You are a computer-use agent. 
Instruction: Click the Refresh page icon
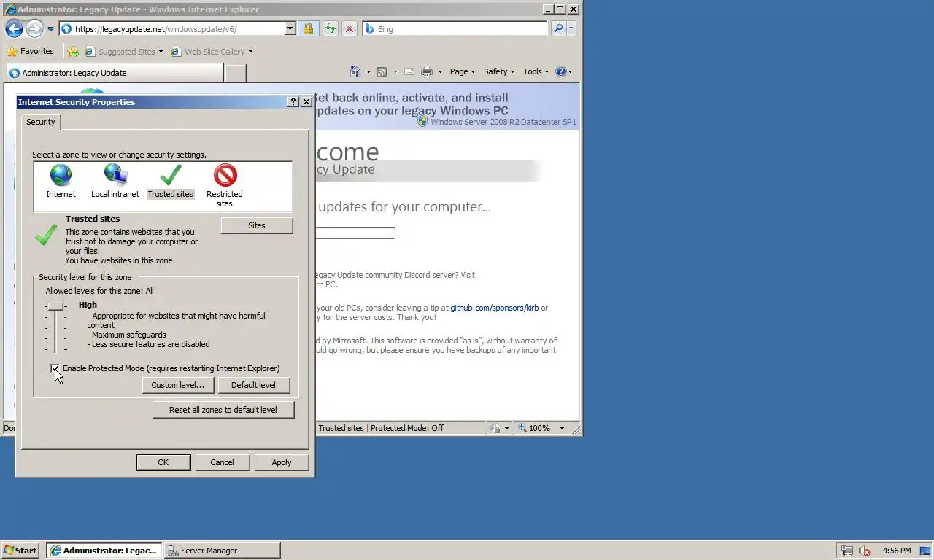pos(330,29)
